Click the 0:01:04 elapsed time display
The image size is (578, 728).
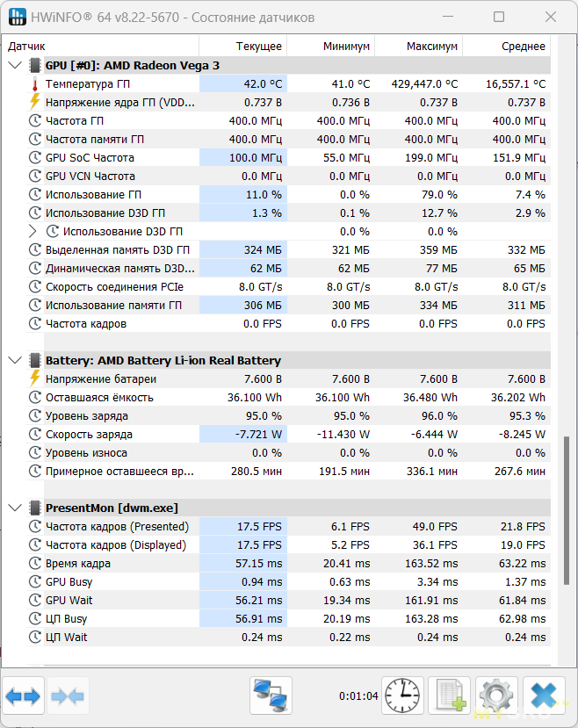358,696
